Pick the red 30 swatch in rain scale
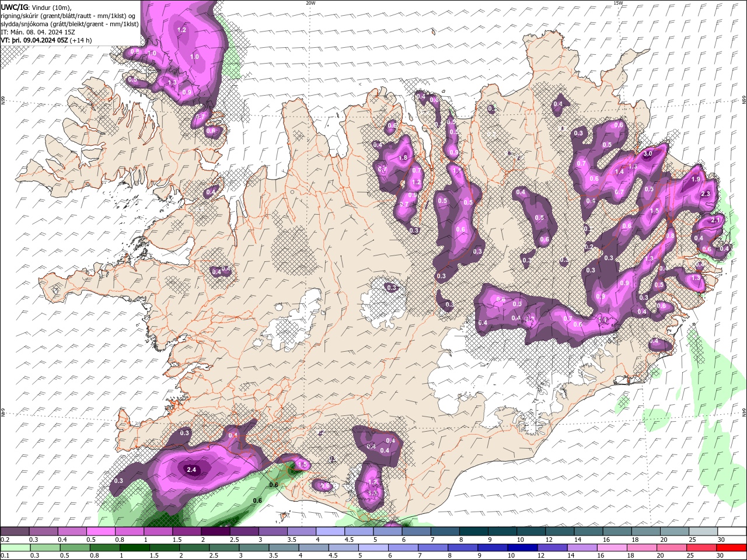 click(x=731, y=547)
